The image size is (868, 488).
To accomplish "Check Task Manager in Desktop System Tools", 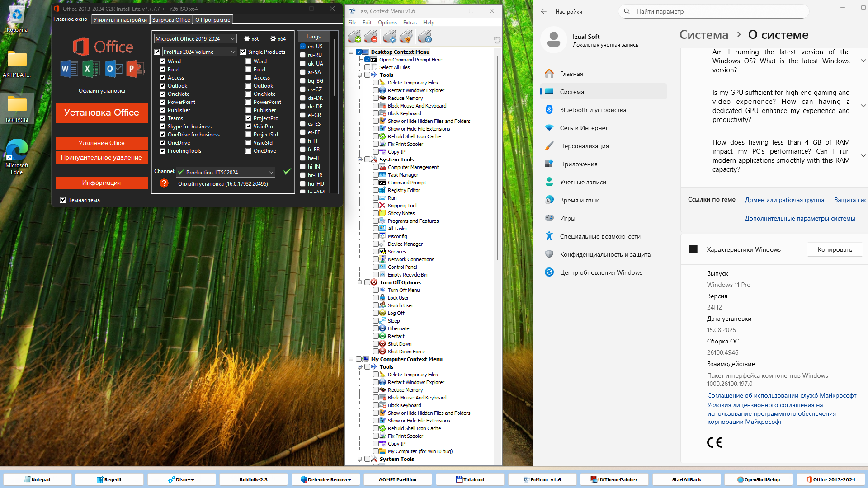I will click(376, 175).
